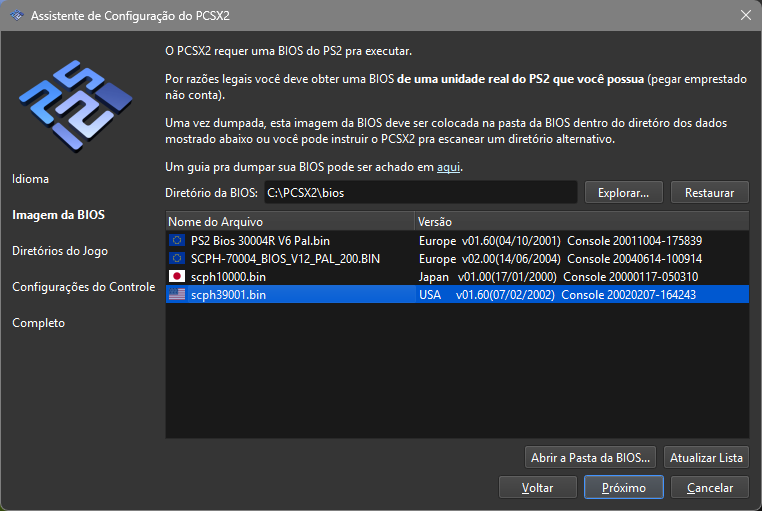Choose the scph10000.bin Japan BIOS row

228,276
